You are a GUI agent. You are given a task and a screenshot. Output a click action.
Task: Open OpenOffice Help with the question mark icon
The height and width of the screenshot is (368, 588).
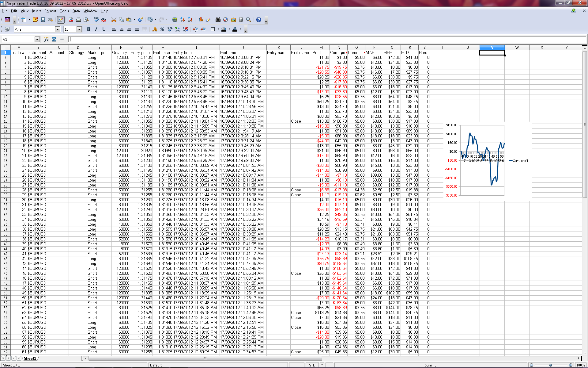tap(259, 20)
